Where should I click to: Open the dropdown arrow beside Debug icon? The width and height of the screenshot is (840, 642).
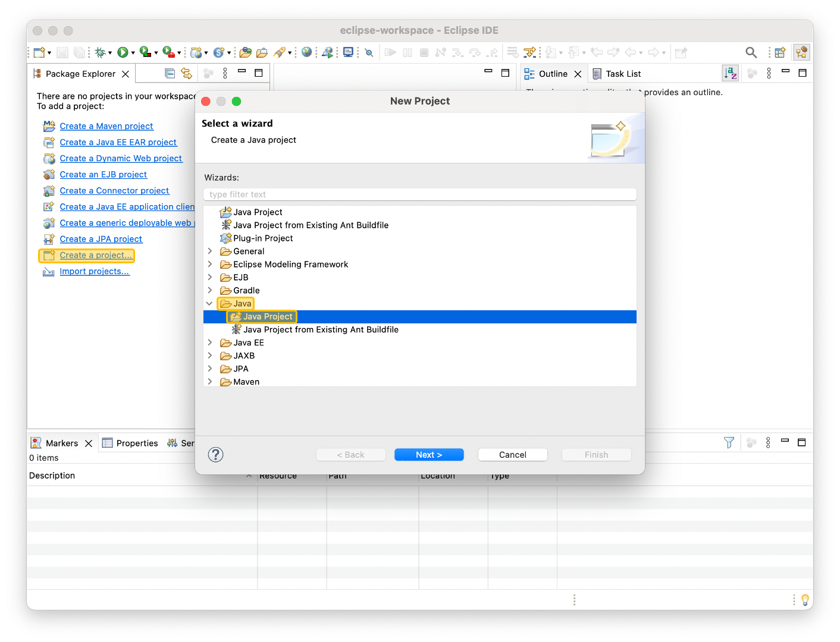[110, 53]
